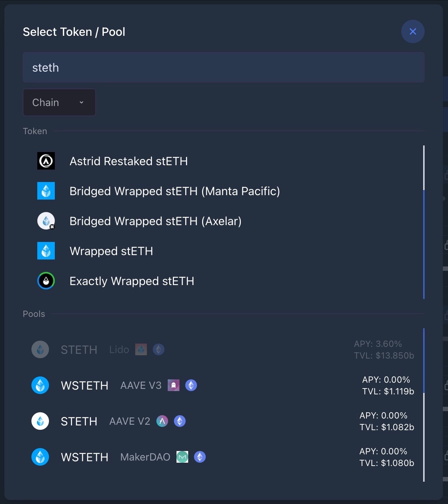Choose the STETH AAVE V2 pool

click(x=79, y=421)
